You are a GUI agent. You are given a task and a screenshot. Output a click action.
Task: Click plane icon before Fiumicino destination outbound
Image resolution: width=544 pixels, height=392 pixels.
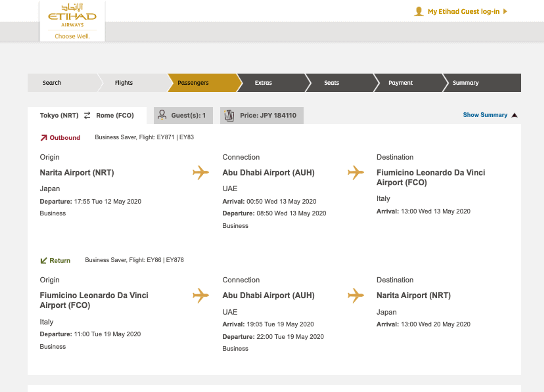coord(356,172)
